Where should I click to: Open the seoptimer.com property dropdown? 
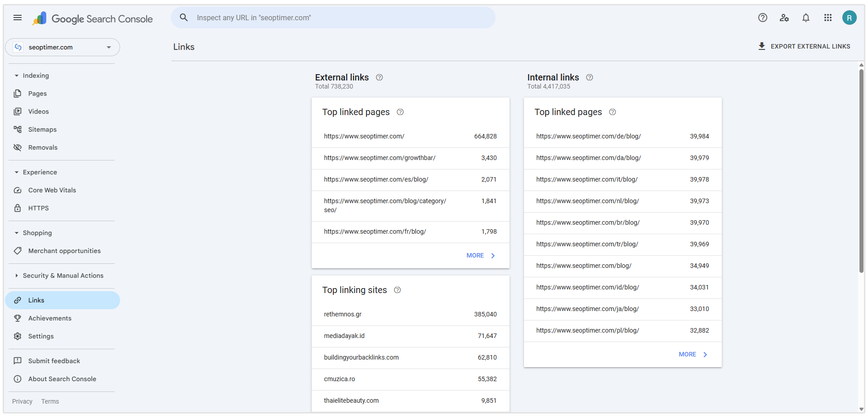click(63, 47)
